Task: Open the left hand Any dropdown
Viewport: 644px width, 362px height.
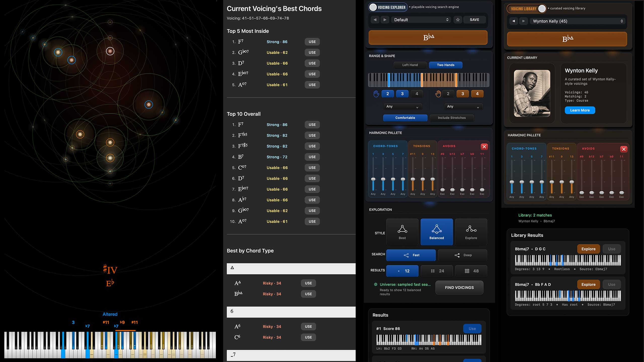Action: (403, 107)
